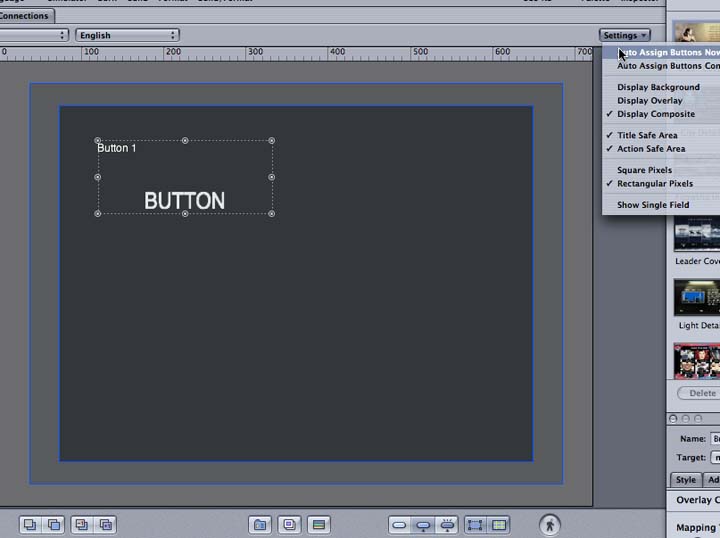
Task: Open the Settings pop-up menu
Action: pos(626,35)
